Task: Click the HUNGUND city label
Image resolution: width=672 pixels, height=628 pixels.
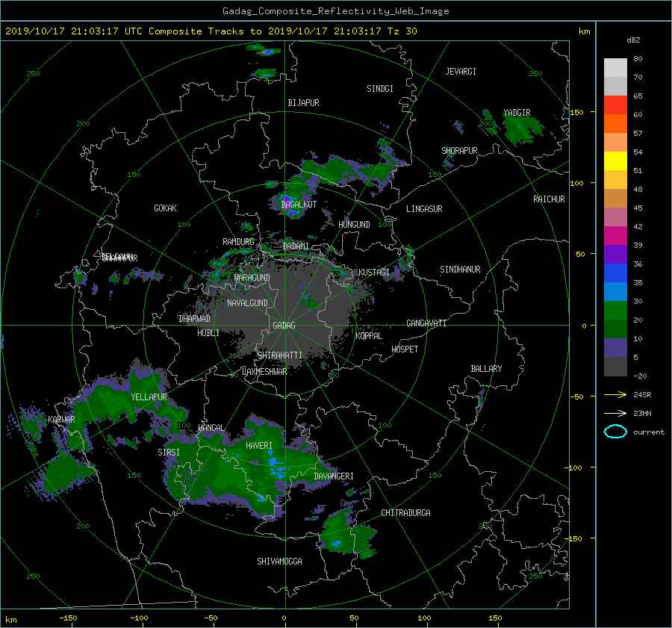Action: coord(354,225)
